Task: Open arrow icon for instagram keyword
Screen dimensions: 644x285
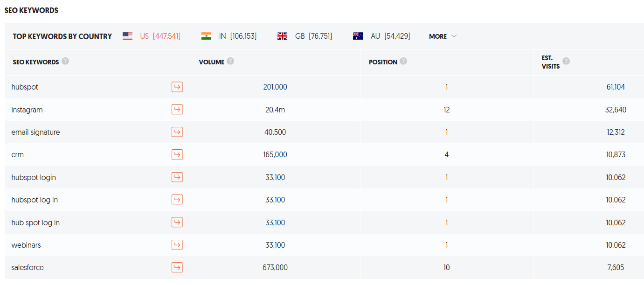Action: [177, 110]
